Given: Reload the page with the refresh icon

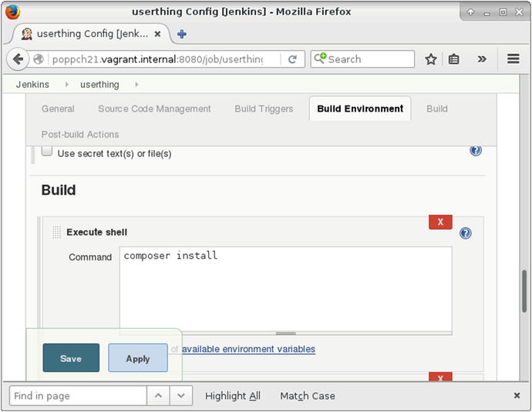Looking at the screenshot, I should (x=292, y=59).
